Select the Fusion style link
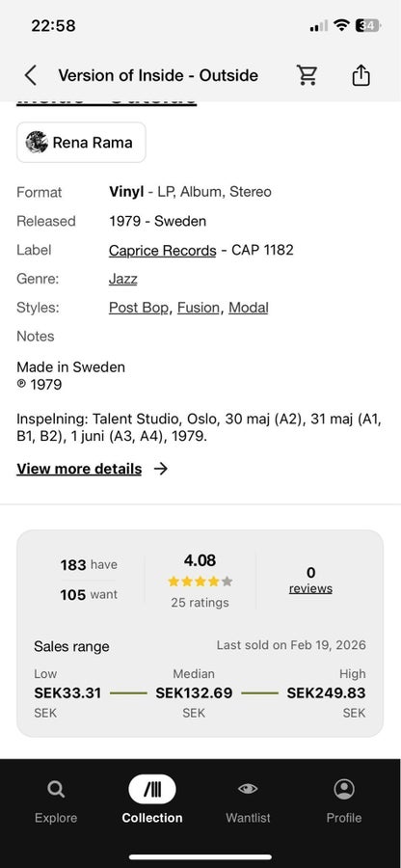Screen dimensions: 401x868 (x=199, y=308)
